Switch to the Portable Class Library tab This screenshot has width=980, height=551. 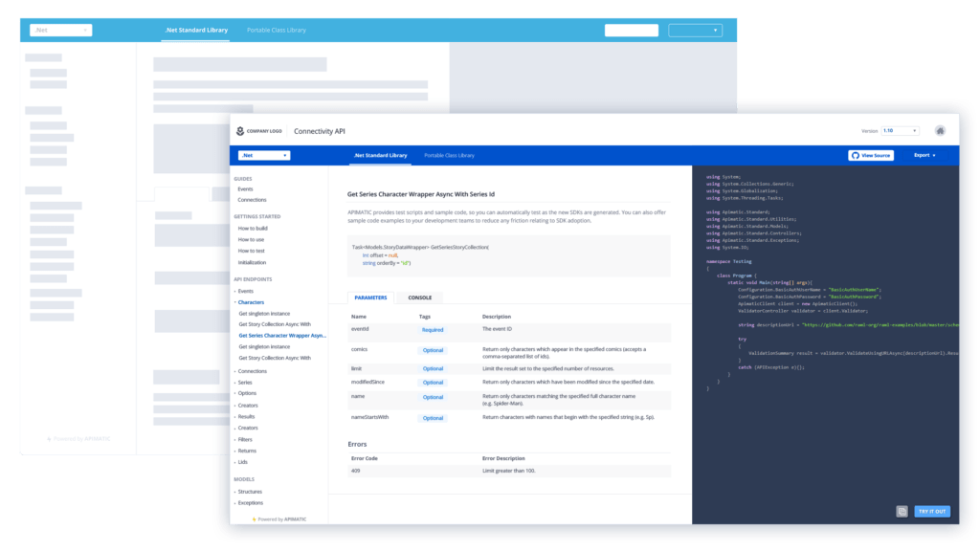coord(450,154)
